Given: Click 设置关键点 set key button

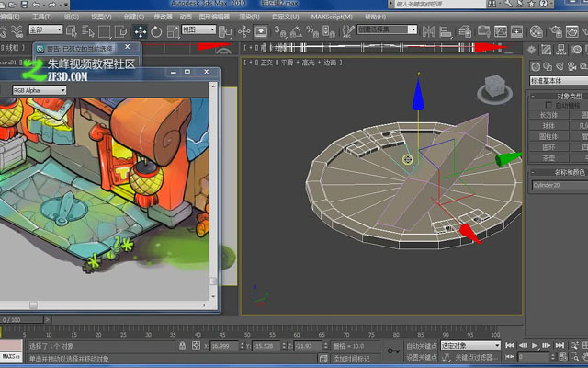Looking at the screenshot, I should (422, 357).
